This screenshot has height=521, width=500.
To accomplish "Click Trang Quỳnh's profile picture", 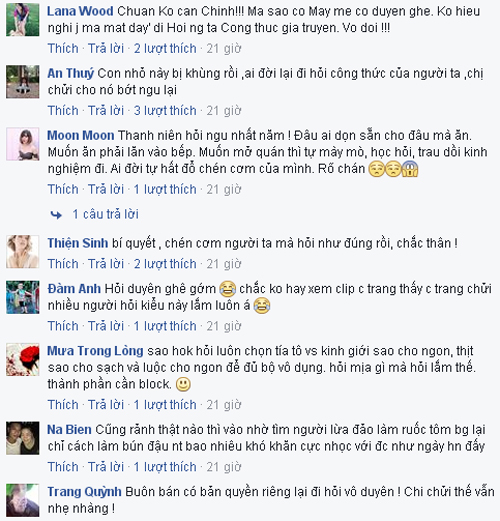I will coord(23,500).
